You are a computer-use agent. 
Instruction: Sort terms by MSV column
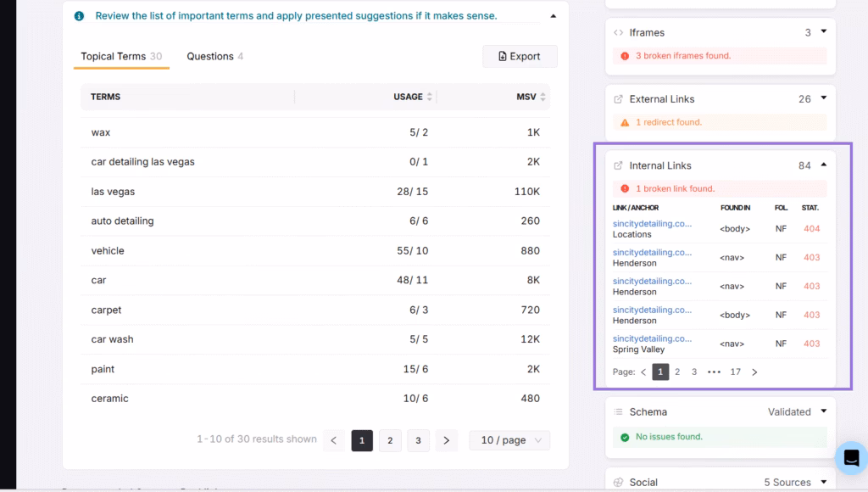click(542, 97)
